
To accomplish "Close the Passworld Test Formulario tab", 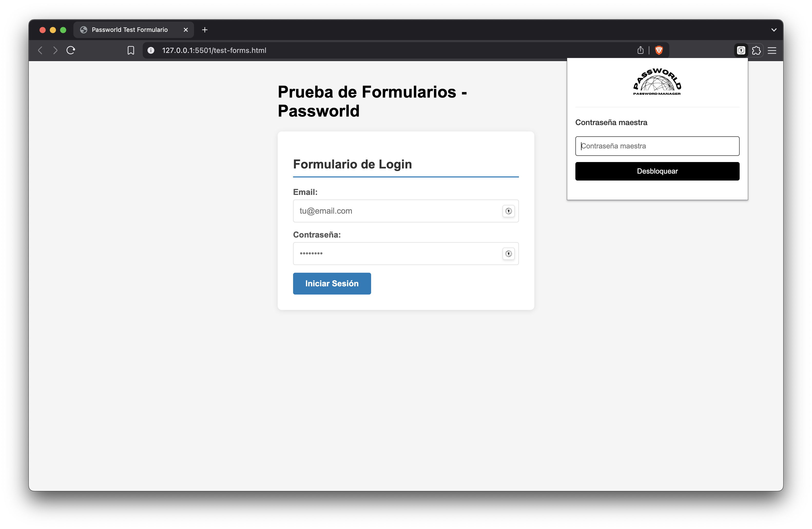I will tap(186, 30).
